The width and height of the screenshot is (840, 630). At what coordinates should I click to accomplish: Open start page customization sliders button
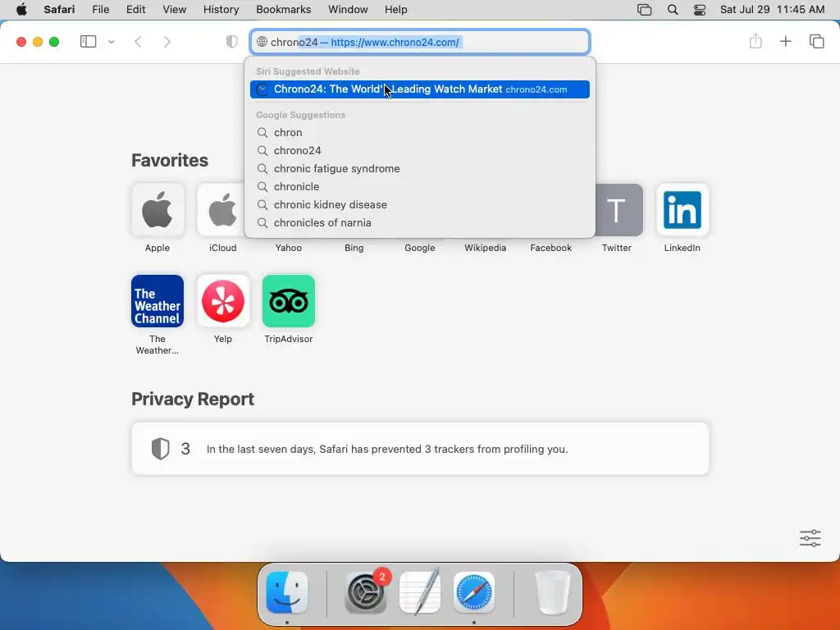click(x=810, y=538)
